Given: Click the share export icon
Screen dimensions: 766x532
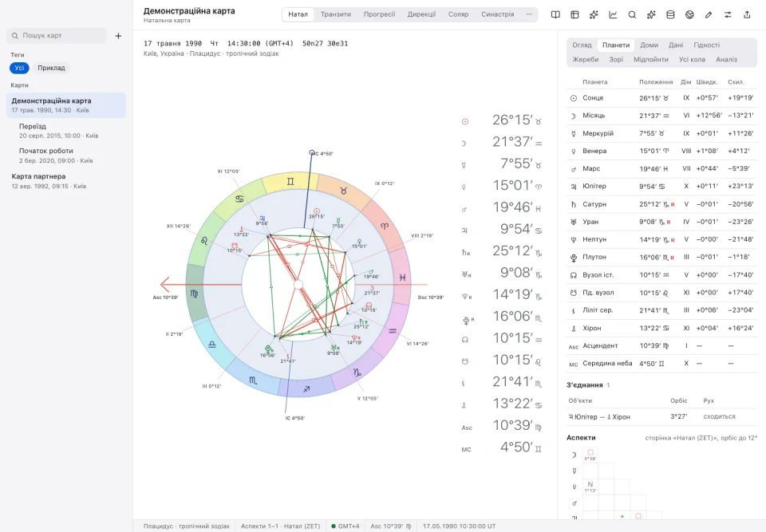Looking at the screenshot, I should pos(747,14).
